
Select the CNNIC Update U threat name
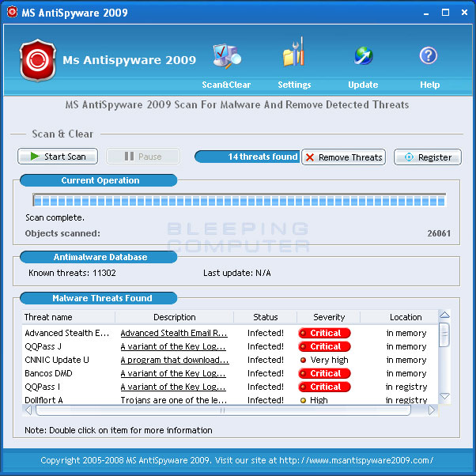click(x=57, y=360)
